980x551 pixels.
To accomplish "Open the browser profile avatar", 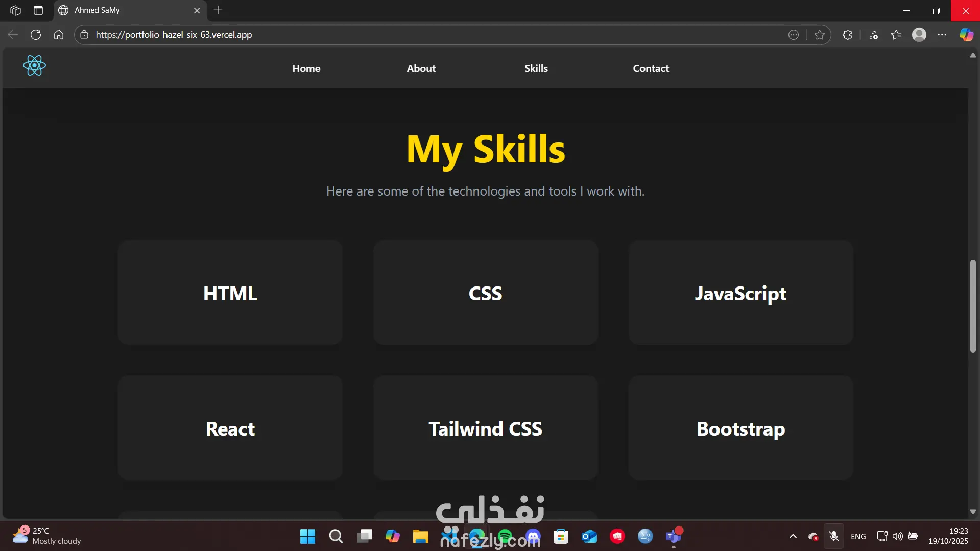I will [x=919, y=35].
